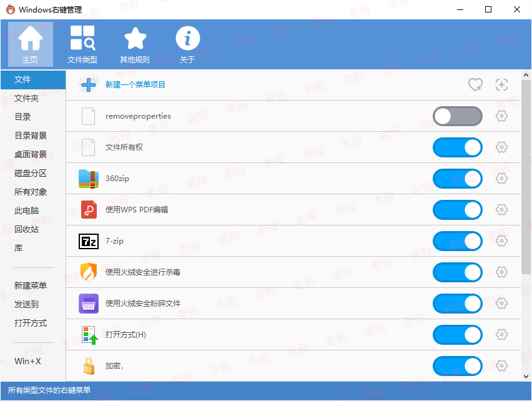Click 新建一个菜单项目 link
Screen dimensions: 532x401
135,85
